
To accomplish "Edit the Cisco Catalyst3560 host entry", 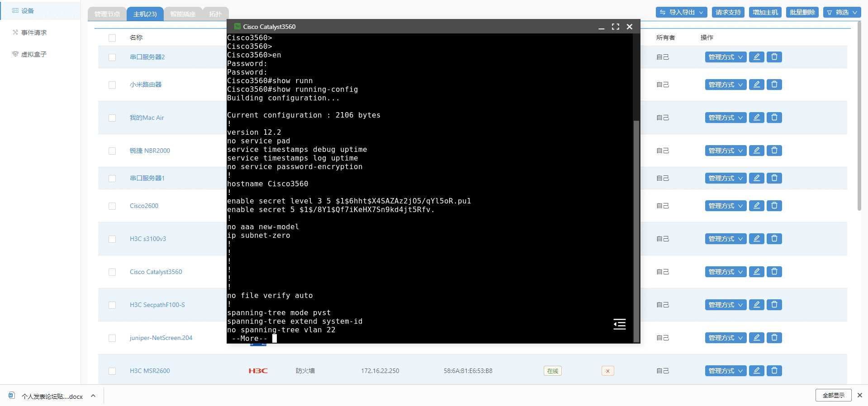I will (x=756, y=272).
